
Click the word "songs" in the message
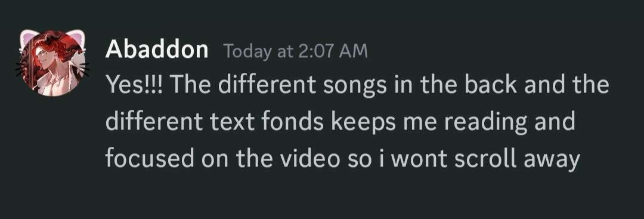pyautogui.click(x=355, y=85)
